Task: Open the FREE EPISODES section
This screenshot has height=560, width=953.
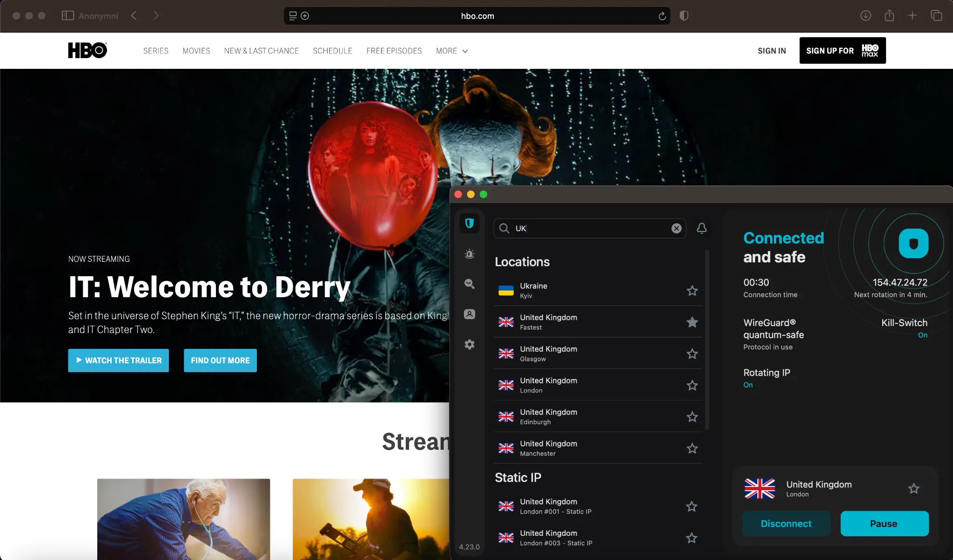Action: click(x=394, y=51)
